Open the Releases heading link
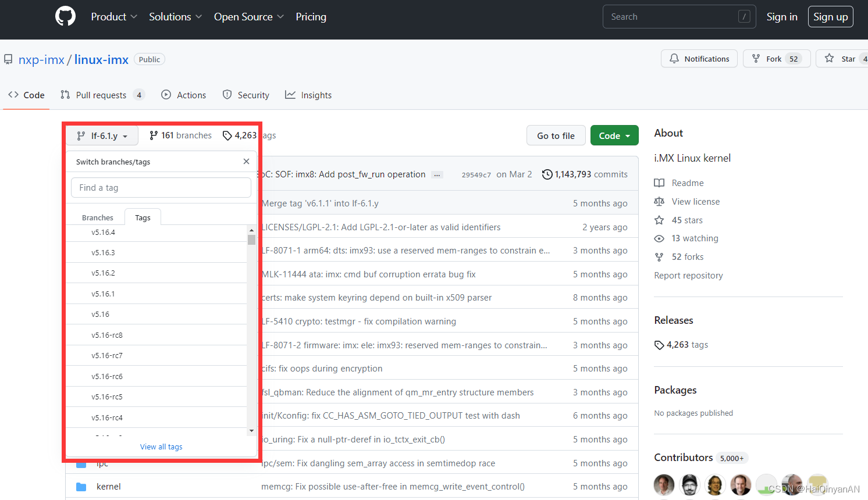This screenshot has width=868, height=500. pyautogui.click(x=674, y=320)
